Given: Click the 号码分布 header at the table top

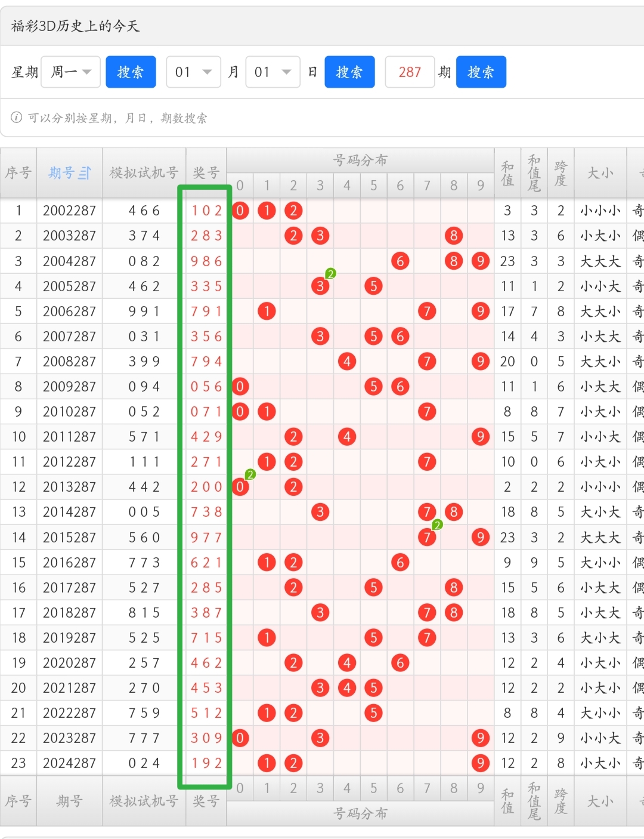Looking at the screenshot, I should (360, 161).
